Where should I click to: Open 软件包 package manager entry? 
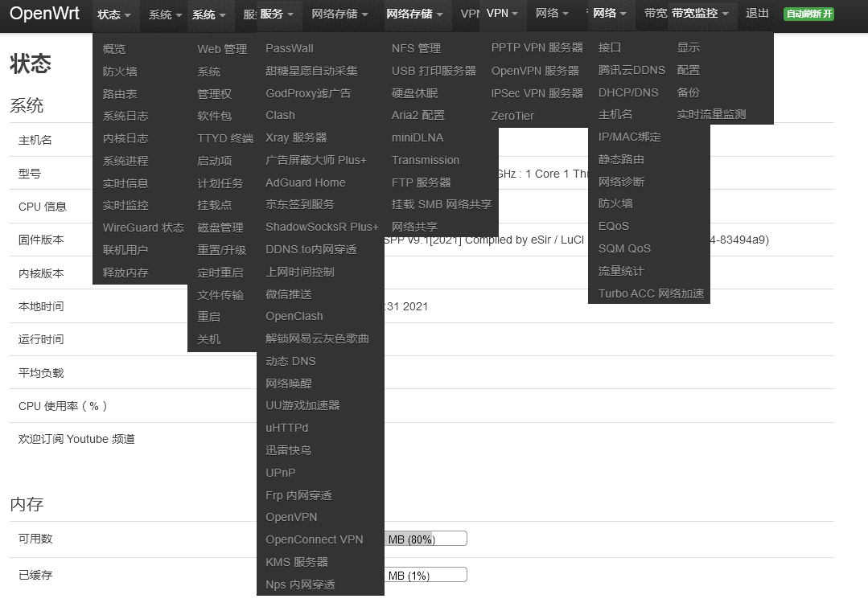click(x=214, y=117)
